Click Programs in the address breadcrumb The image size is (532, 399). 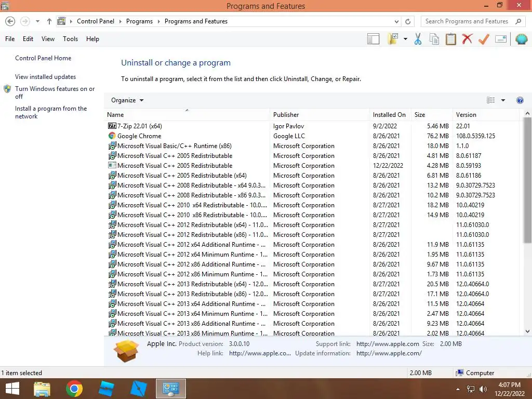139,21
